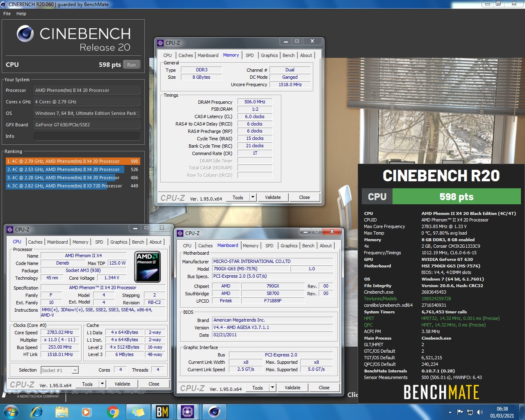Select ranking entry 3C @ 2.82 GHz
525x420 pixels.
click(73, 186)
